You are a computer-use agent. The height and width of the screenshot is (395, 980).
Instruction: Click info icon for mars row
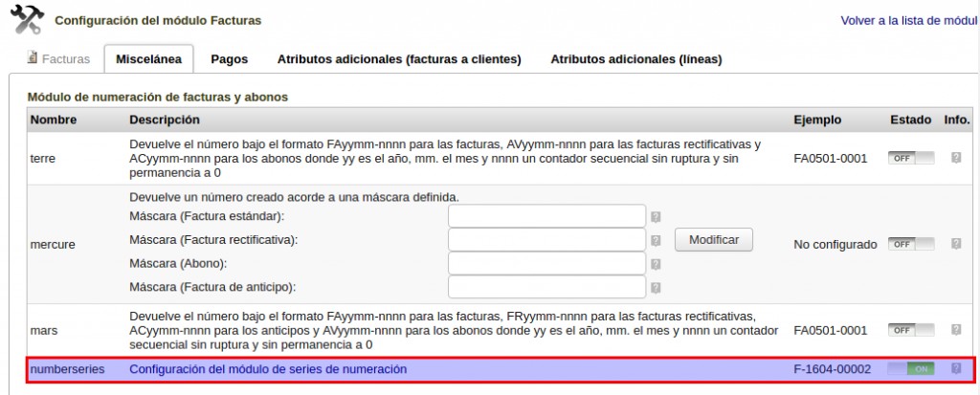pyautogui.click(x=955, y=330)
